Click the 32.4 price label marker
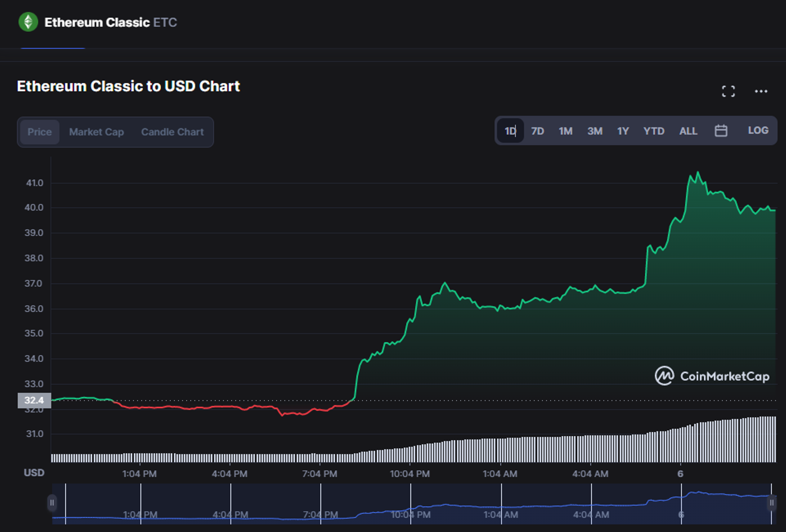The height and width of the screenshot is (532, 786). pyautogui.click(x=34, y=400)
